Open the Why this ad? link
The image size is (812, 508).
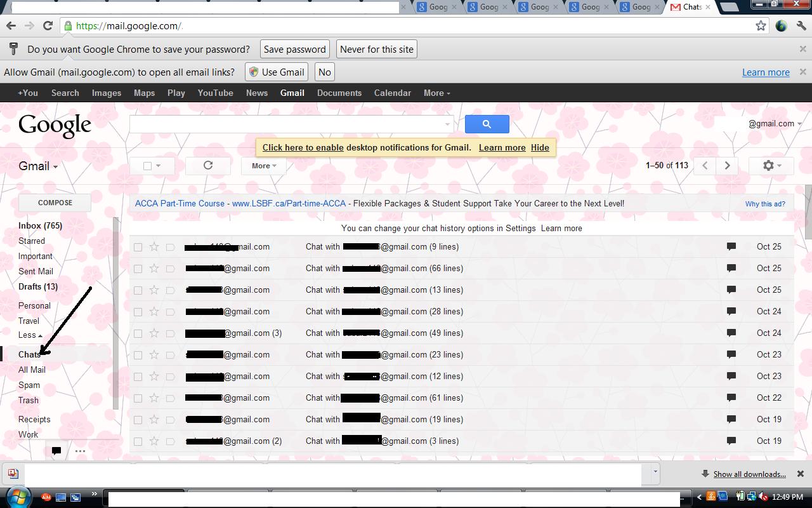pos(765,204)
